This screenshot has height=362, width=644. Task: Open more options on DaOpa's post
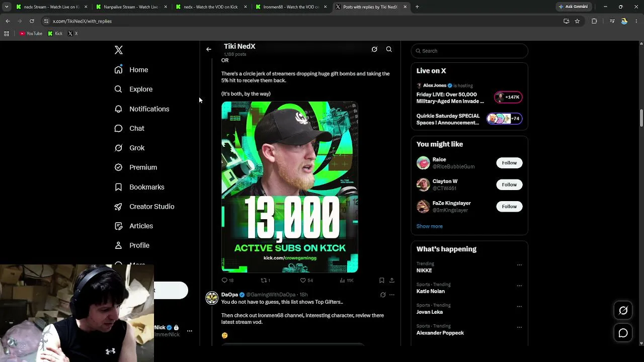pos(392,295)
